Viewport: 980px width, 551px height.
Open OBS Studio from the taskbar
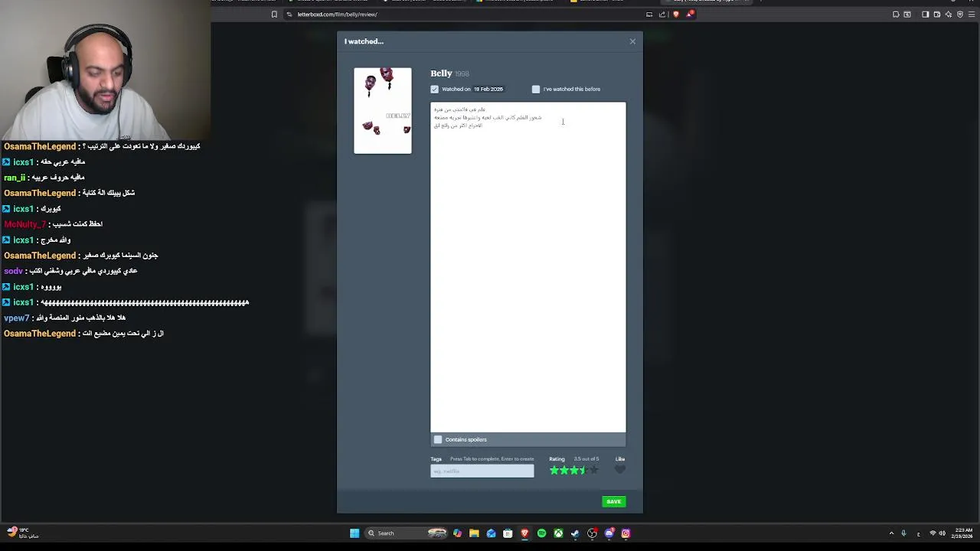click(x=592, y=533)
